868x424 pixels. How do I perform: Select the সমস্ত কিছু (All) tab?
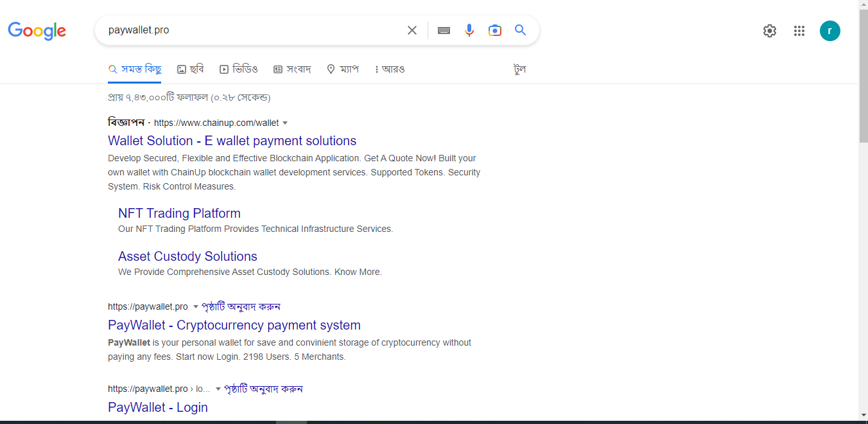[135, 69]
